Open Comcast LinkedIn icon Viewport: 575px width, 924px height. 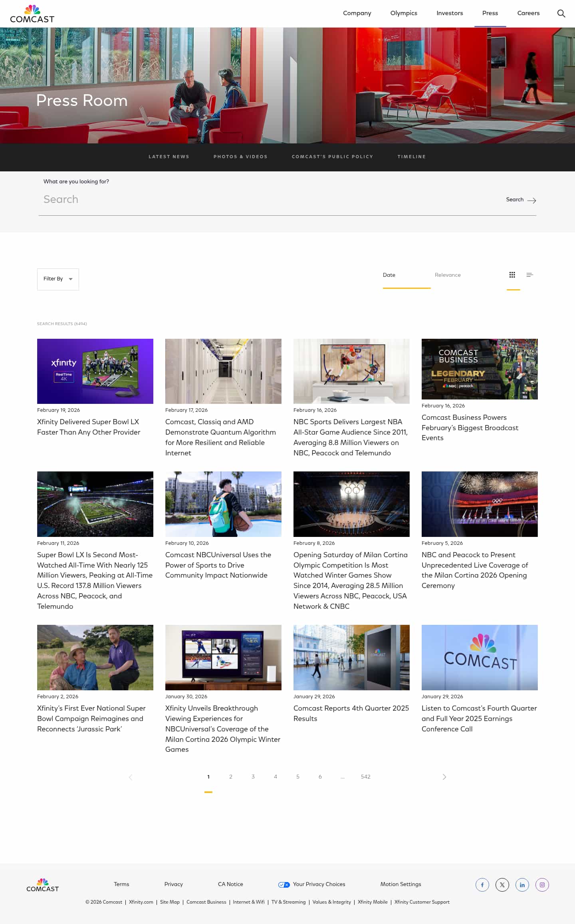(522, 885)
